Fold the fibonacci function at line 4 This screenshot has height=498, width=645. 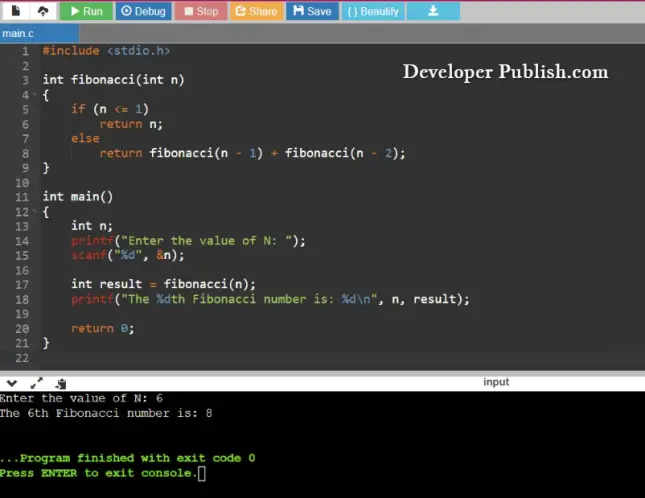click(34, 95)
